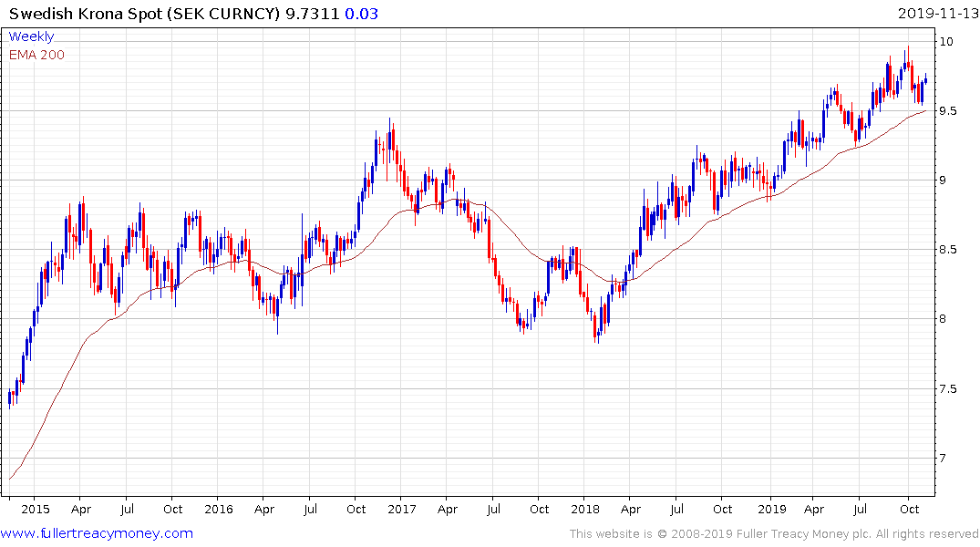The image size is (980, 547).
Task: Click the y-axis value 9.5
Action: pos(947,111)
